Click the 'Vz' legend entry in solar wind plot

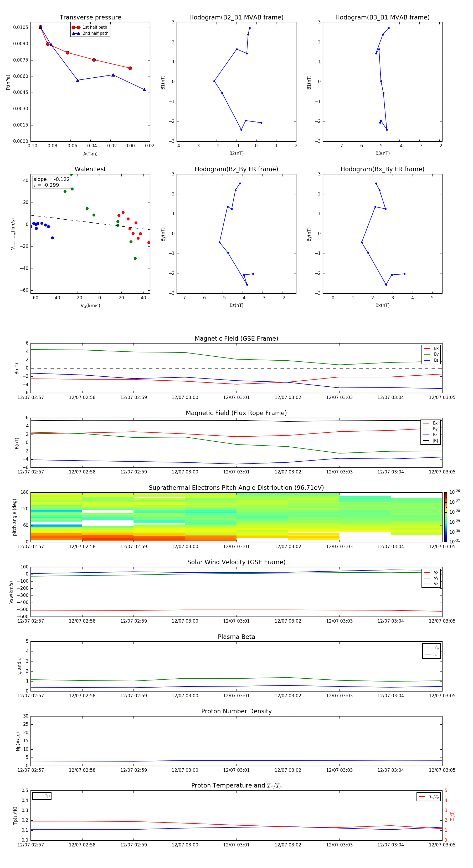pos(431,584)
